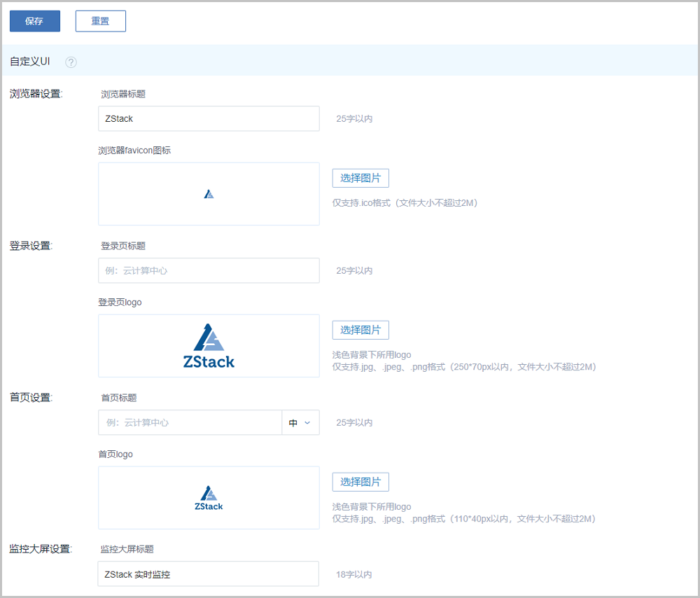The height and width of the screenshot is (598, 700).
Task: Click the 自定义UI heading text
Action: [x=30, y=61]
